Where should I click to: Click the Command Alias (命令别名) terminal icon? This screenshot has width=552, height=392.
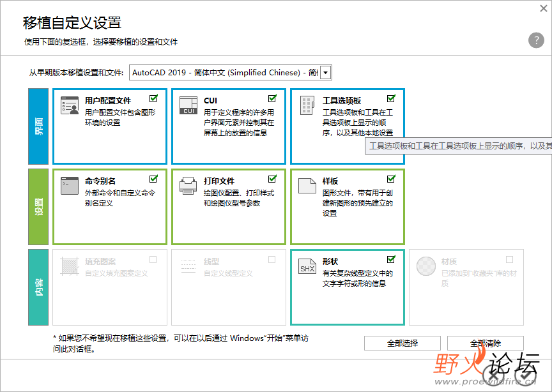pos(70,185)
